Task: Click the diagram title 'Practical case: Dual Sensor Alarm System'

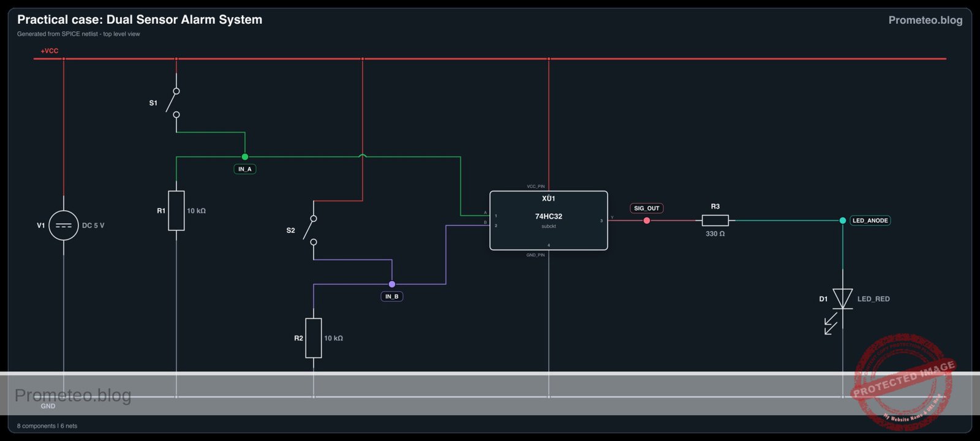Action: [x=140, y=20]
